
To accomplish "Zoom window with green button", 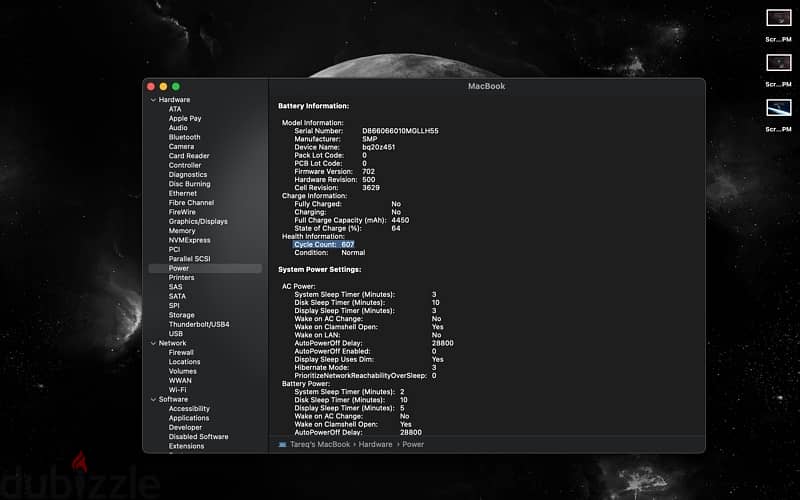I will (x=176, y=87).
